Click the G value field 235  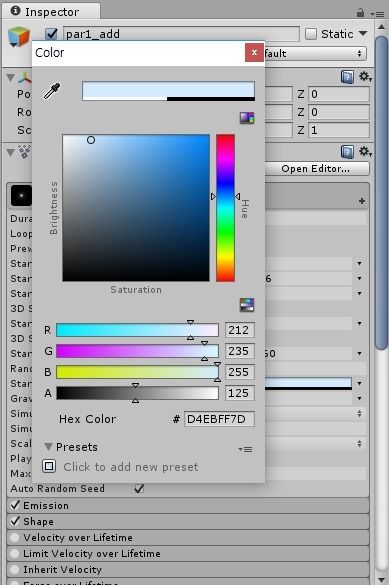[239, 351]
